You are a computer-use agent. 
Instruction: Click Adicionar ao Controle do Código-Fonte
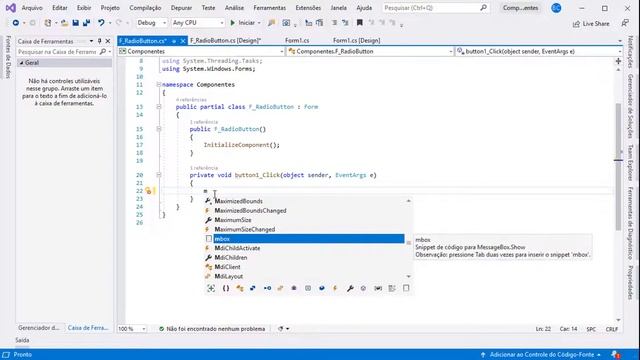click(x=541, y=355)
